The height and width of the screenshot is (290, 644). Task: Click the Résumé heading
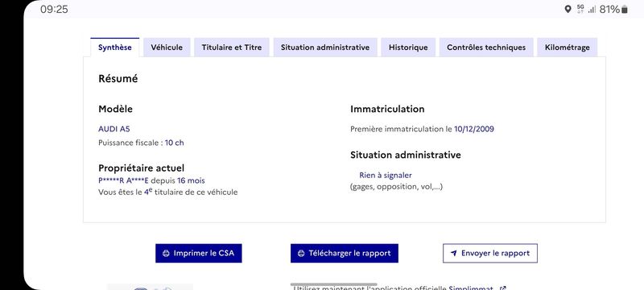tap(118, 78)
